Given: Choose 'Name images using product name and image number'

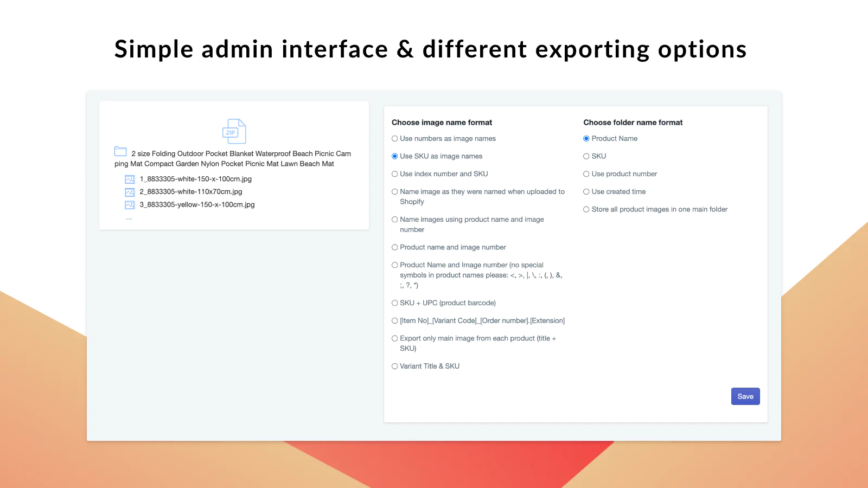Looking at the screenshot, I should click(x=395, y=220).
